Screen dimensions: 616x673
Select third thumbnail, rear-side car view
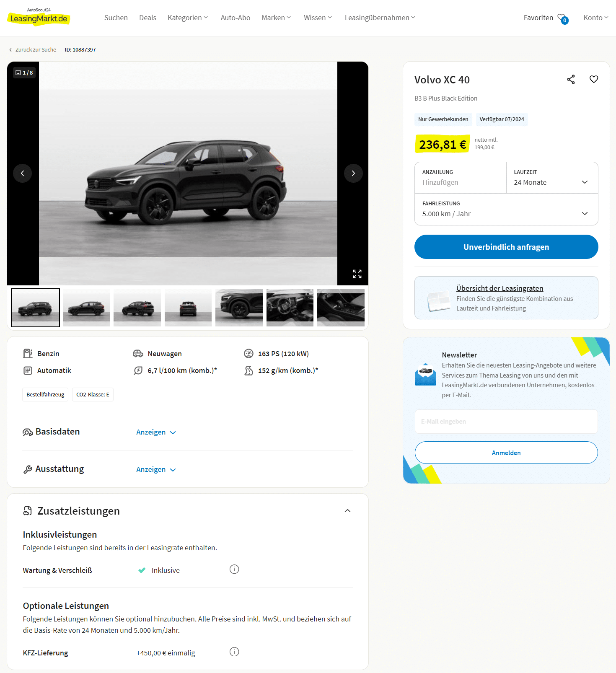137,308
